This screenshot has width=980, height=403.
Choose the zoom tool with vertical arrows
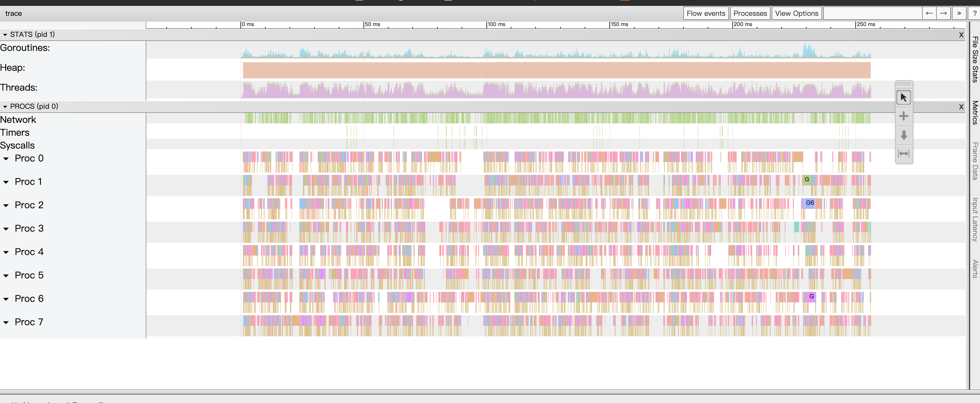click(x=904, y=135)
